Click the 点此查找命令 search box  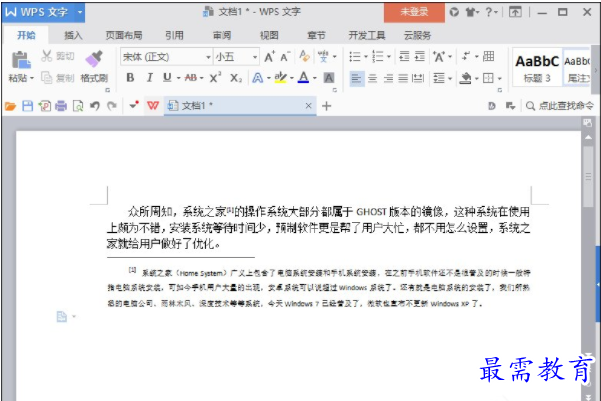560,106
